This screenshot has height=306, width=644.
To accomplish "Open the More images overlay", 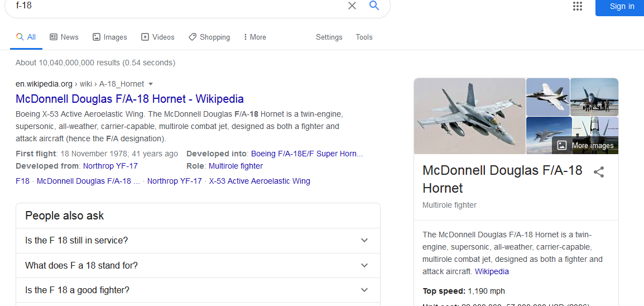I will (x=586, y=145).
